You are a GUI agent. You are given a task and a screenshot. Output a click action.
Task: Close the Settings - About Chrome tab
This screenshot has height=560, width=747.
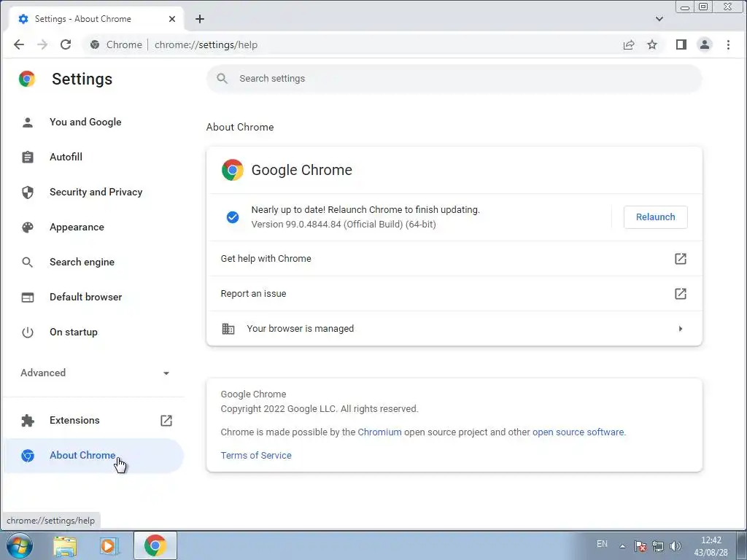click(172, 19)
